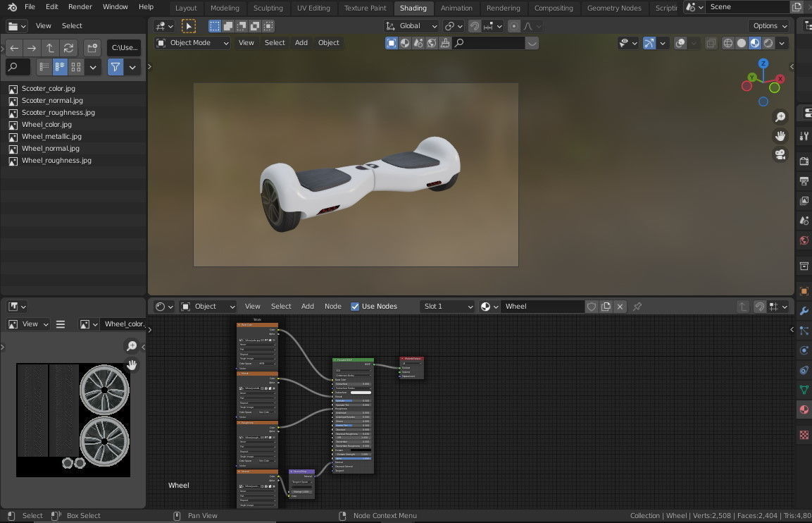The image size is (812, 523).
Task: Toggle X-ray mode in viewport
Action: (x=711, y=43)
